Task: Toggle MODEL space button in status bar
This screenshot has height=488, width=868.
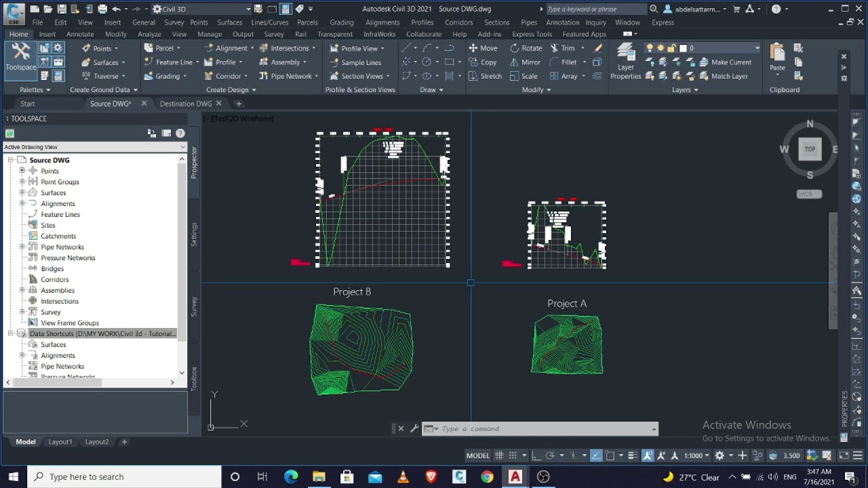Action: click(x=478, y=455)
